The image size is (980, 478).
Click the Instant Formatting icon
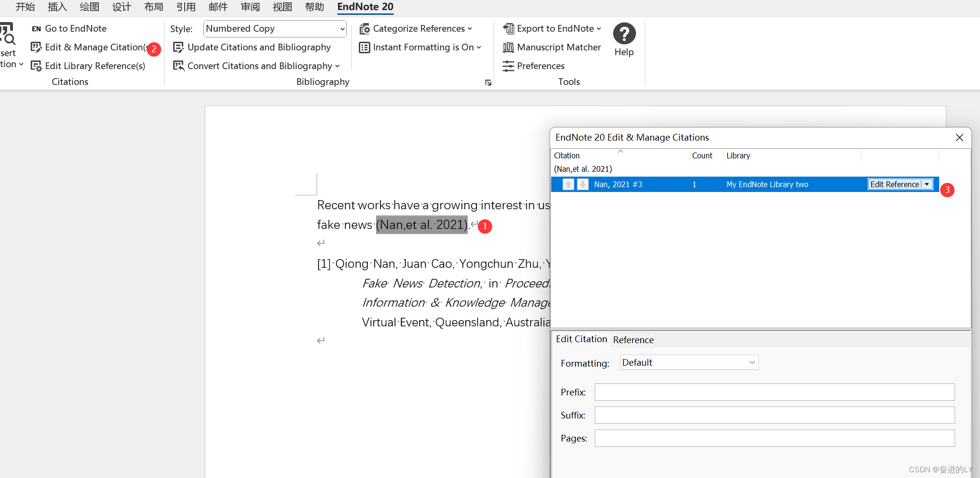[365, 47]
